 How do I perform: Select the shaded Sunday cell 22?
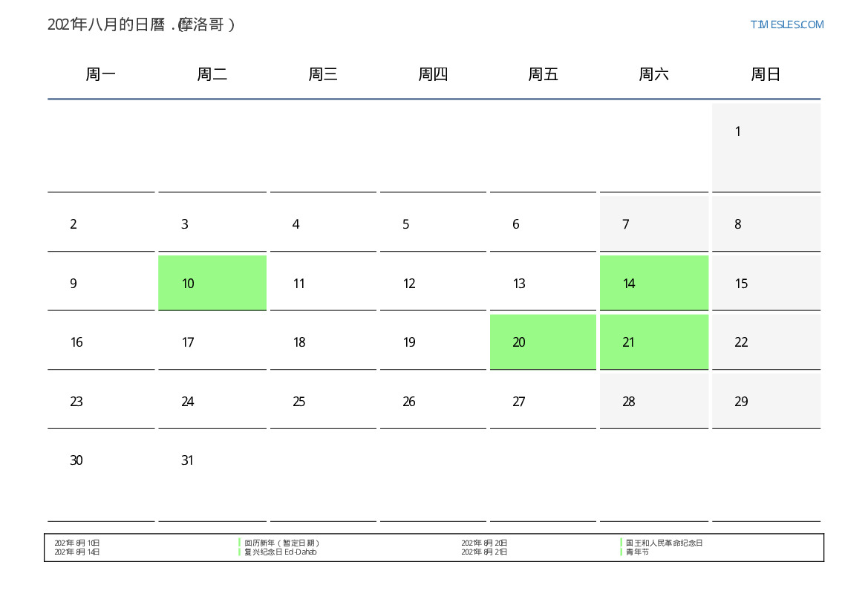(x=766, y=342)
